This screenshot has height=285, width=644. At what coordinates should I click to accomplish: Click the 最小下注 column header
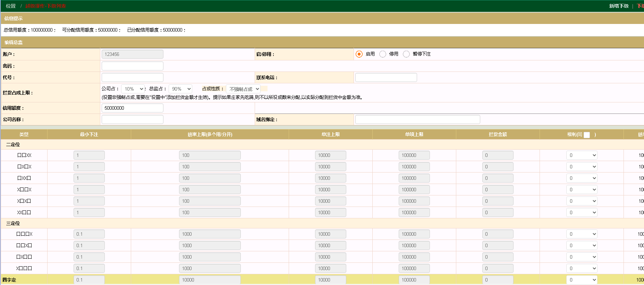tap(89, 134)
